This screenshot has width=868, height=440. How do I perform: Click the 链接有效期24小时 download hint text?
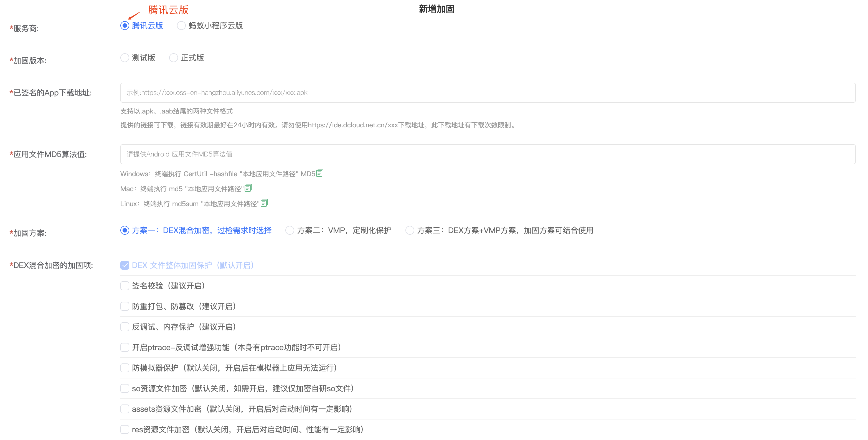pos(318,125)
